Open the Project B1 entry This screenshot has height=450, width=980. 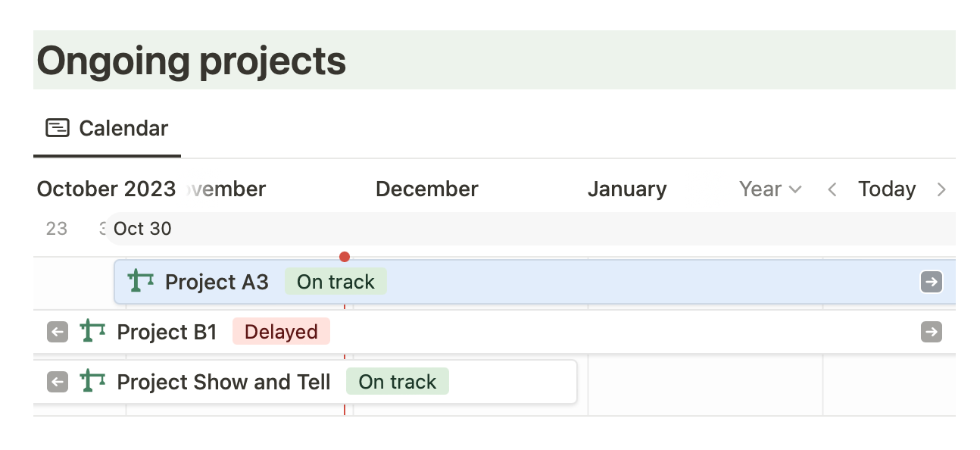click(167, 332)
